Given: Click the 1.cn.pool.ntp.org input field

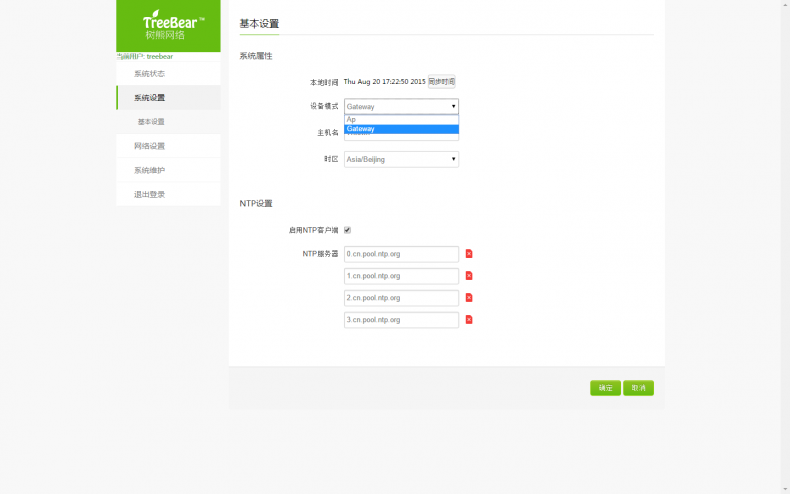Looking at the screenshot, I should click(x=401, y=276).
